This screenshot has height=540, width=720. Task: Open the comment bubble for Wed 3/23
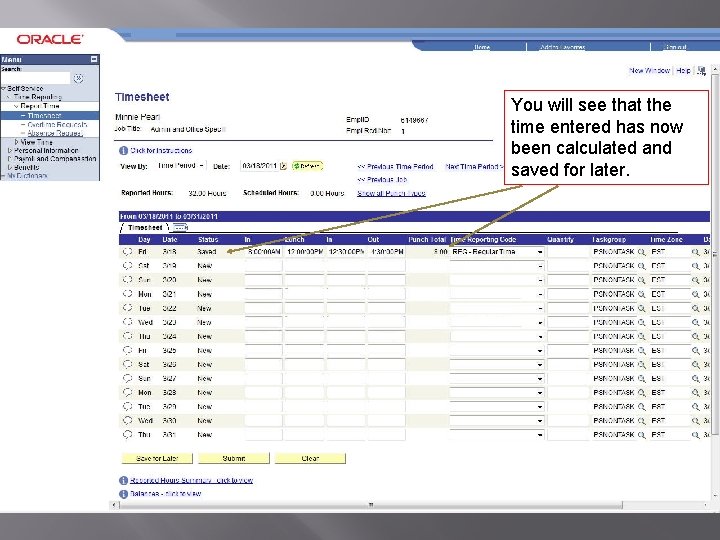pos(128,322)
